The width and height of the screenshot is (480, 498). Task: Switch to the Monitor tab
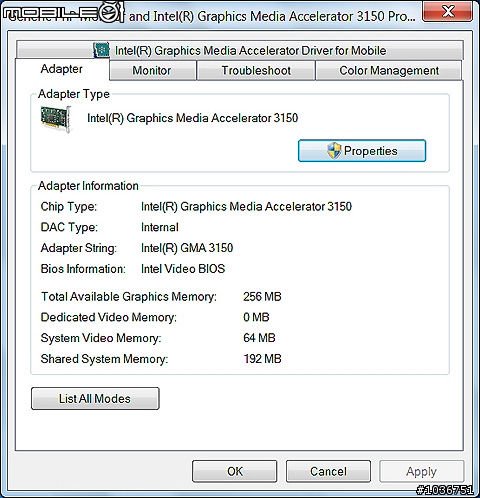pos(152,70)
